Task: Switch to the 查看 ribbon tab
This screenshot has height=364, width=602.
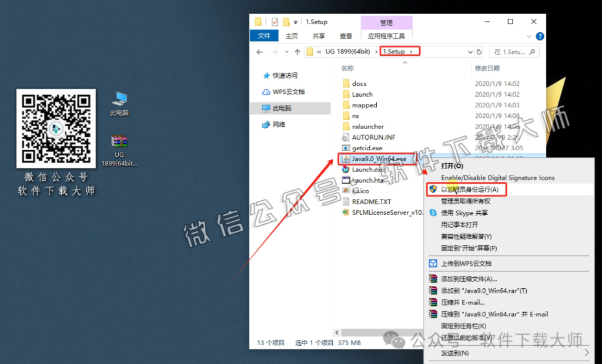Action: pyautogui.click(x=346, y=36)
